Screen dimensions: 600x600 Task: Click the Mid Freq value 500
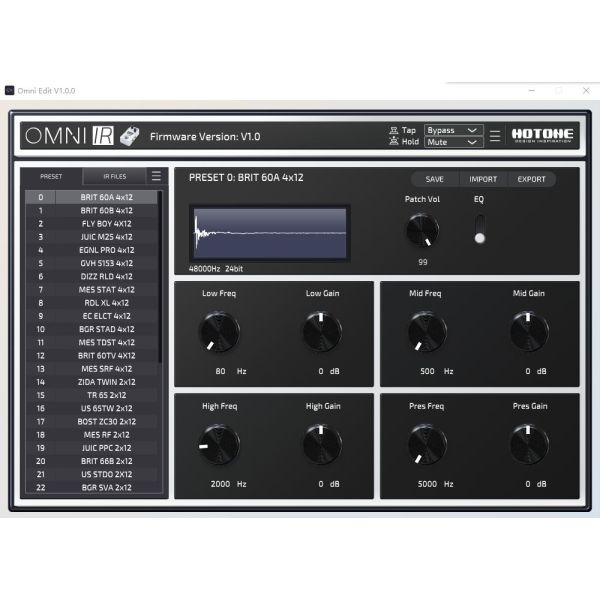(x=427, y=371)
